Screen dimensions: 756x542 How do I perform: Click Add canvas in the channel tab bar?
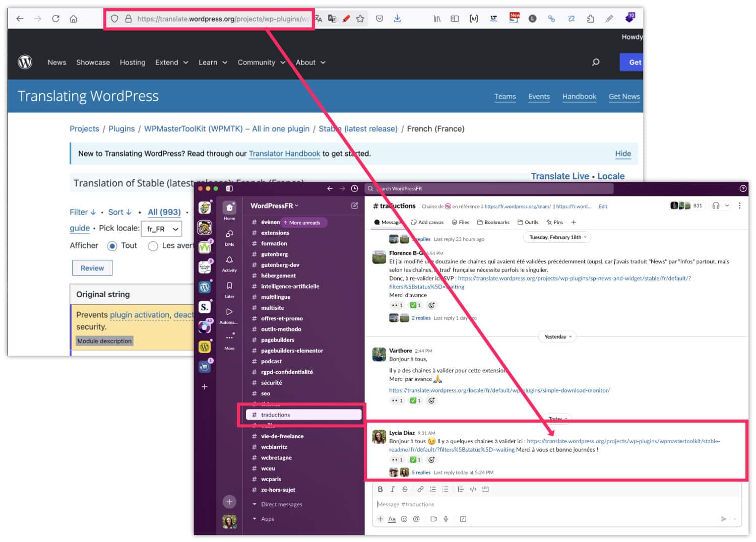click(x=427, y=222)
